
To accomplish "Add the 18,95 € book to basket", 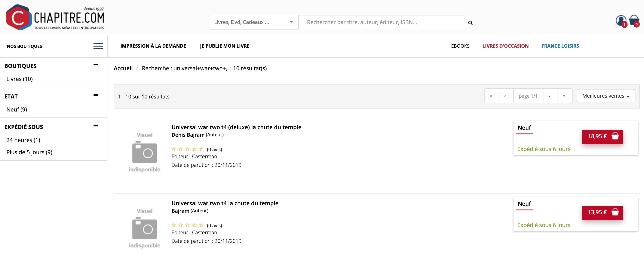I will [602, 136].
